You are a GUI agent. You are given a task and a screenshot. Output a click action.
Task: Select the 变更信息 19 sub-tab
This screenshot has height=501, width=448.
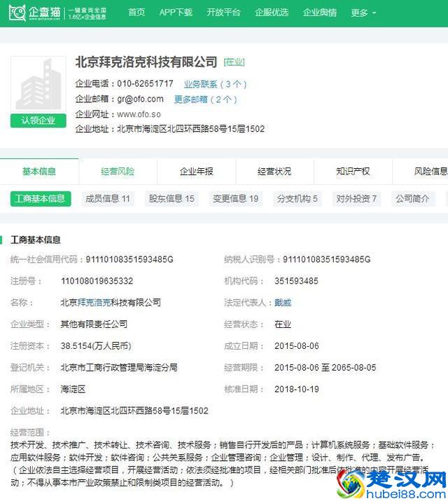point(235,199)
